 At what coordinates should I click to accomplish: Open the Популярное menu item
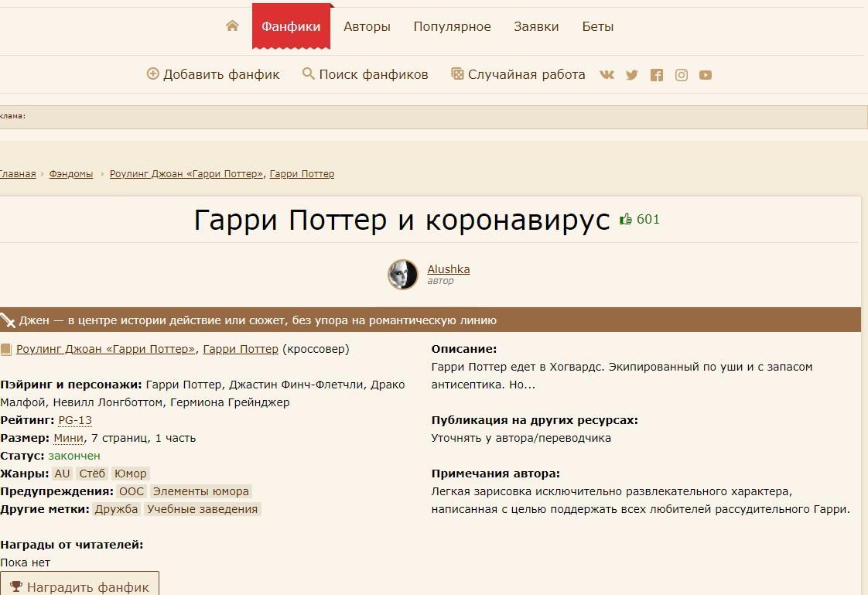click(x=452, y=26)
